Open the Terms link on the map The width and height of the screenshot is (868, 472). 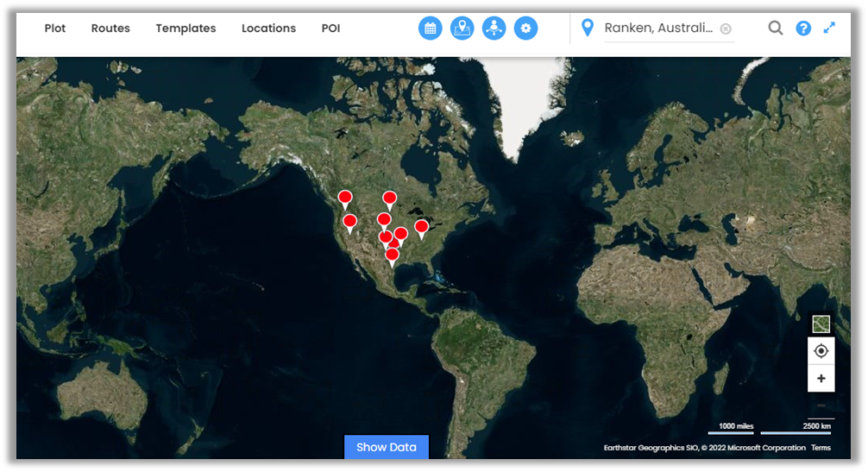(821, 448)
